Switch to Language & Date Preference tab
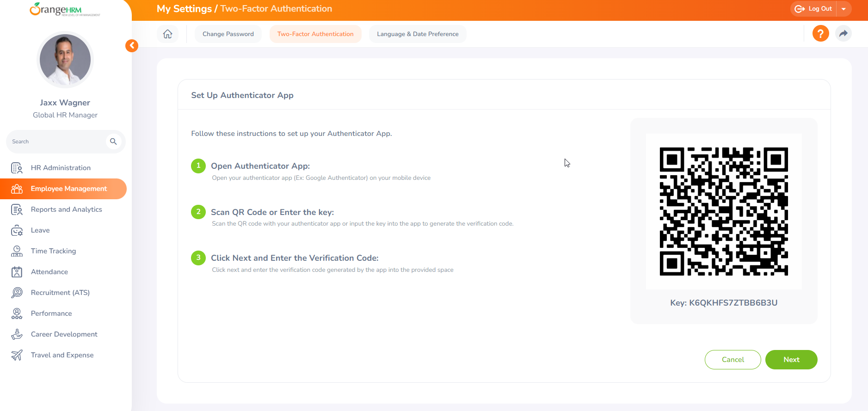Screen dimensions: 868x411 click(418, 34)
